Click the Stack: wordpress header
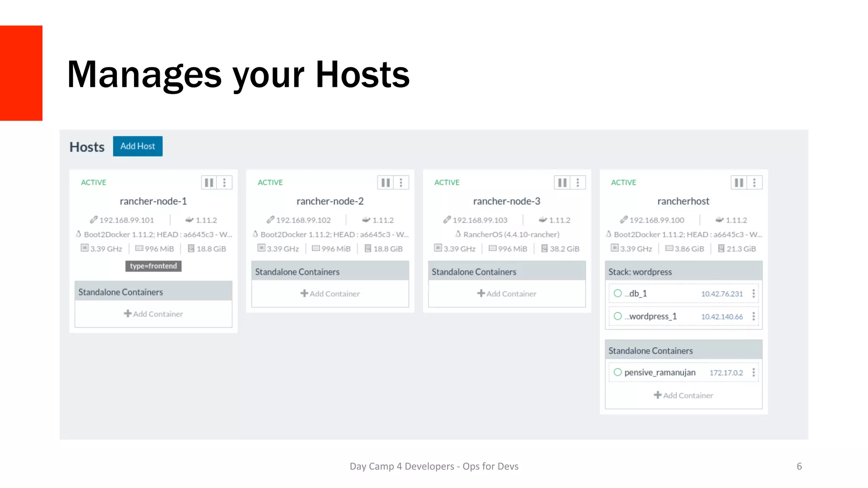The height and width of the screenshot is (488, 868). 683,272
